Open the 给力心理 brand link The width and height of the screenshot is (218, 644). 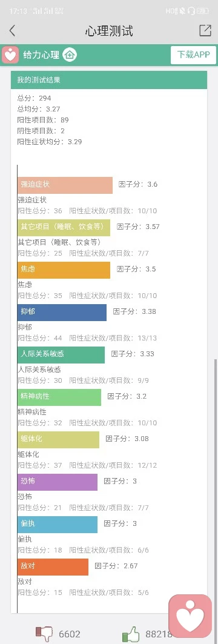(41, 55)
